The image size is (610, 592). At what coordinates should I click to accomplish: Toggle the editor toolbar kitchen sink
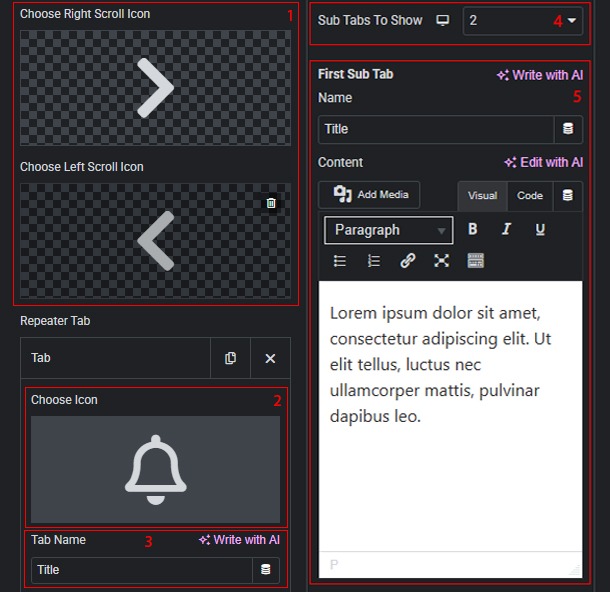pyautogui.click(x=475, y=261)
